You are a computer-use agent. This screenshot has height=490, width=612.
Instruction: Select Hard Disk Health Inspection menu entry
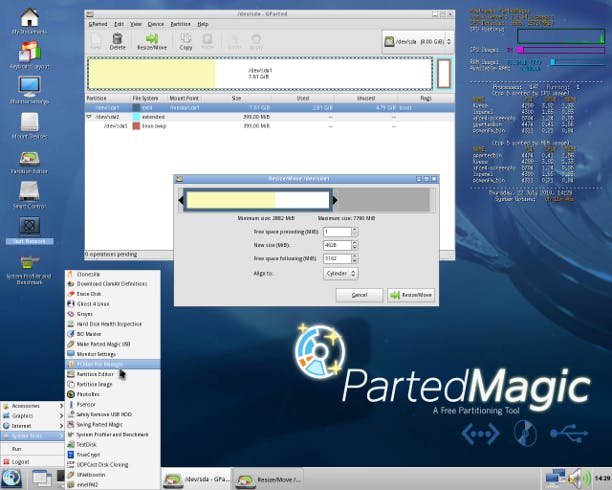point(112,324)
